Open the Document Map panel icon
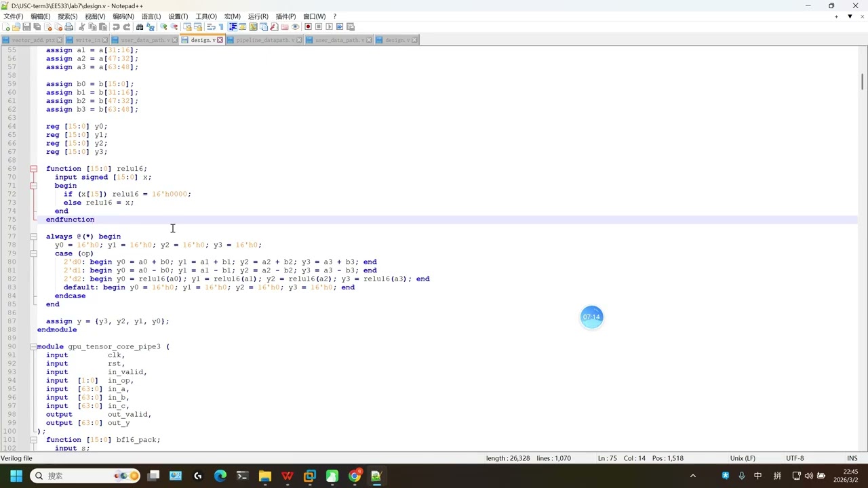The height and width of the screenshot is (488, 868). point(253,27)
